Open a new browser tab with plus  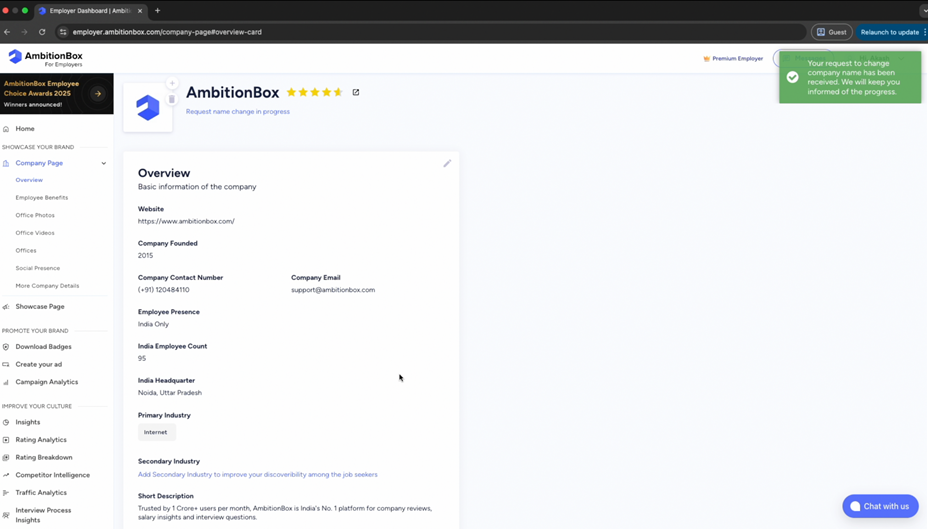tap(157, 11)
